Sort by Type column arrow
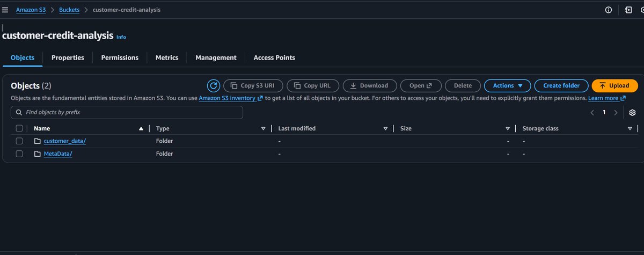Image resolution: width=644 pixels, height=255 pixels. 263,129
